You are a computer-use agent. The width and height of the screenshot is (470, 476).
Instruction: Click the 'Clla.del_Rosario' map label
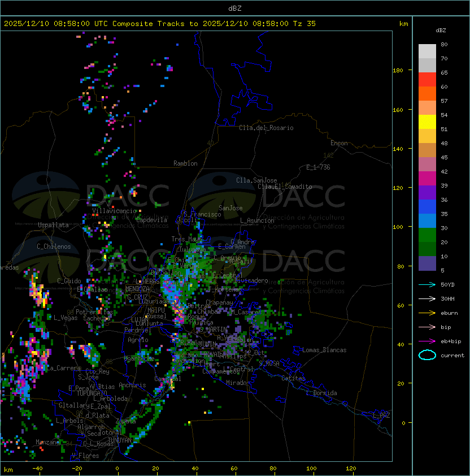tap(266, 128)
